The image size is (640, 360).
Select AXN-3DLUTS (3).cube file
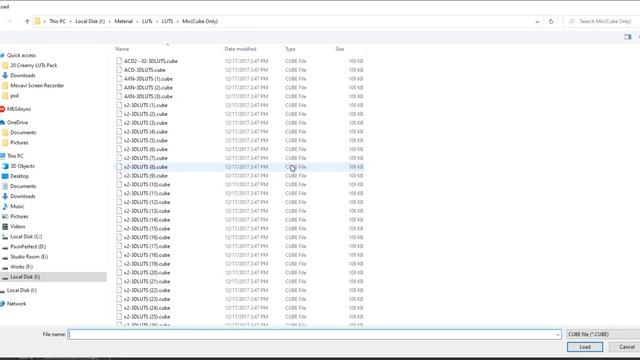click(x=148, y=96)
